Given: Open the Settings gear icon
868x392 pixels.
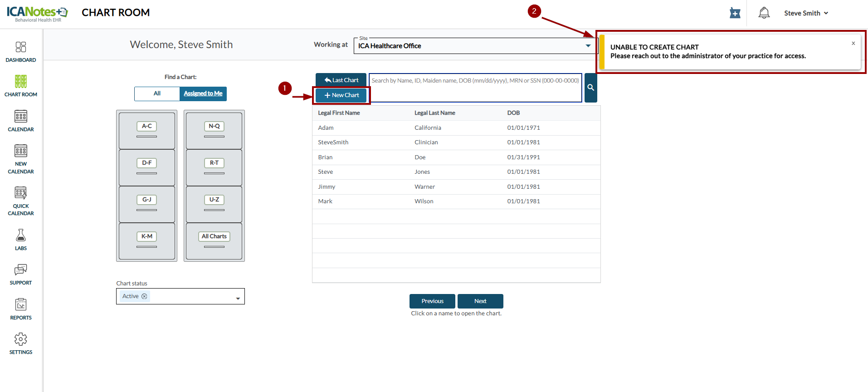Looking at the screenshot, I should (x=21, y=339).
